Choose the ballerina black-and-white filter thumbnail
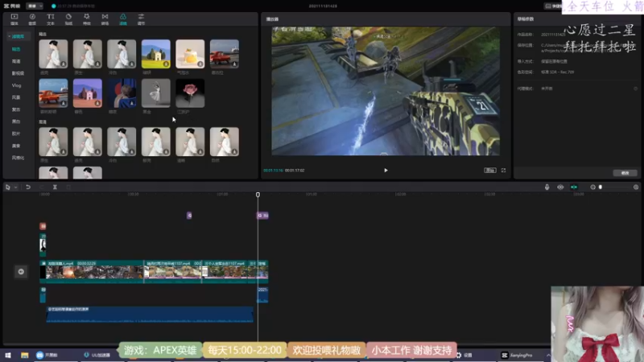 (155, 93)
